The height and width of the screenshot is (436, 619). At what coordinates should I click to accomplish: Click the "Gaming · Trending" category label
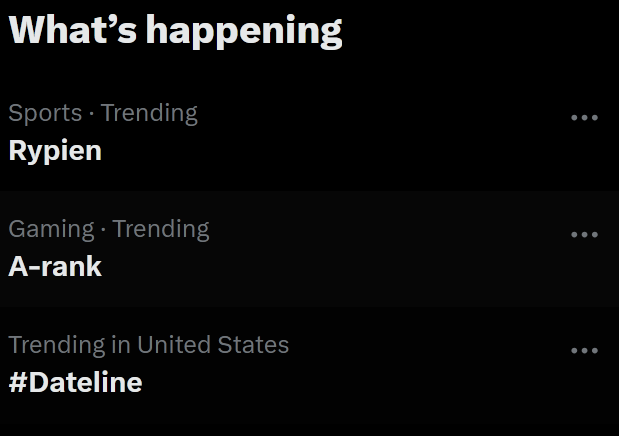(109, 229)
